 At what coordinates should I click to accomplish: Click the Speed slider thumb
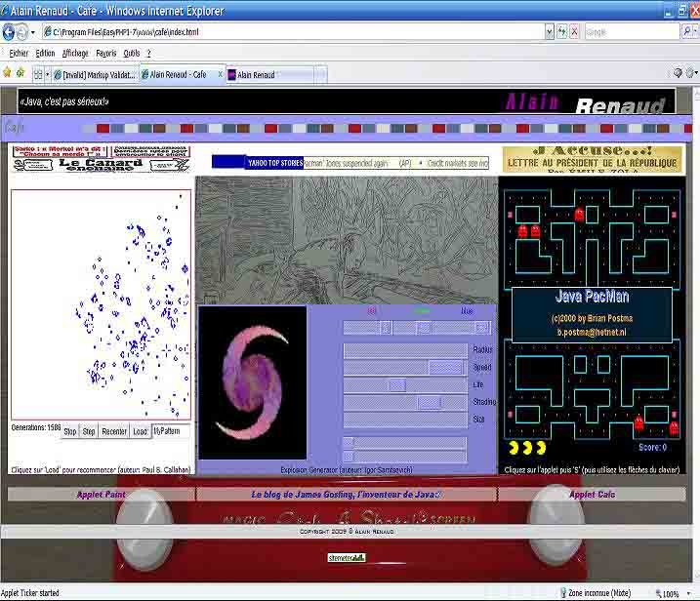[x=445, y=368]
